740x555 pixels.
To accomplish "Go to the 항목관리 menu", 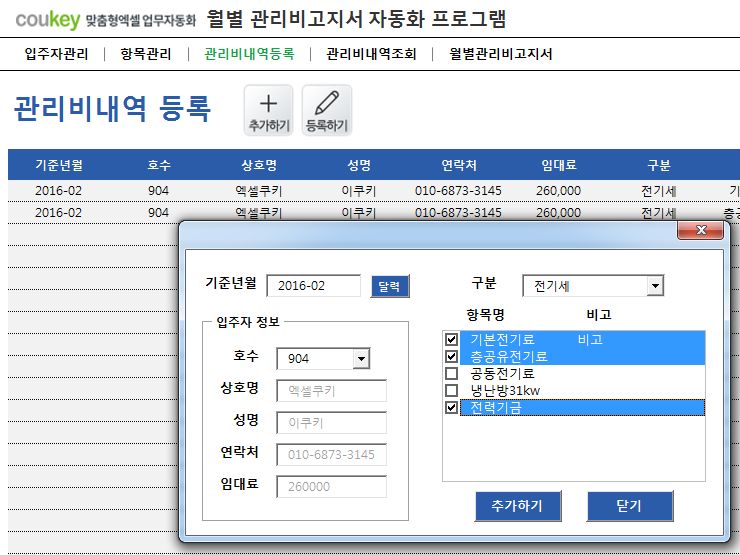I will [145, 54].
